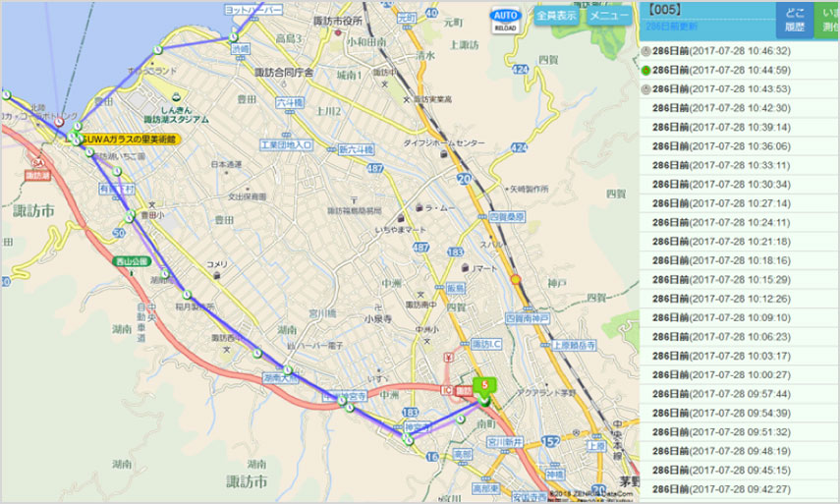Viewport: 840px width, 504px height.
Task: Click the 諏訪湖 SA service area icon
Action: click(x=37, y=163)
